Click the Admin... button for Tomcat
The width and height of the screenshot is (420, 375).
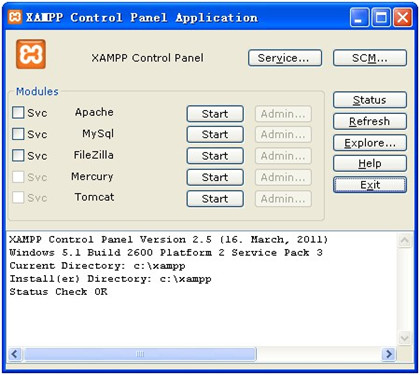[283, 199]
